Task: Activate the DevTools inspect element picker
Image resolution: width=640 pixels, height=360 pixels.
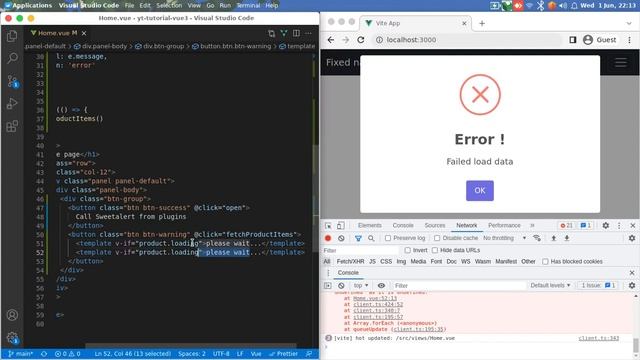Action: (x=328, y=225)
